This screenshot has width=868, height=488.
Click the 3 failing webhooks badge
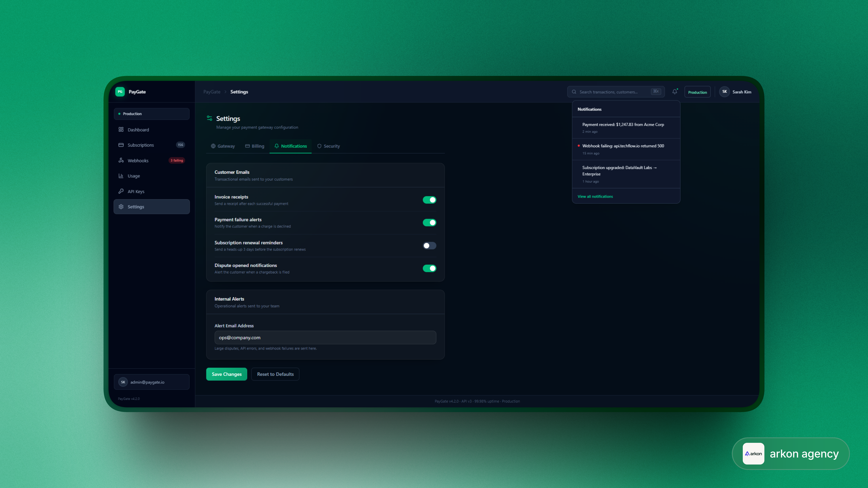[x=177, y=160]
